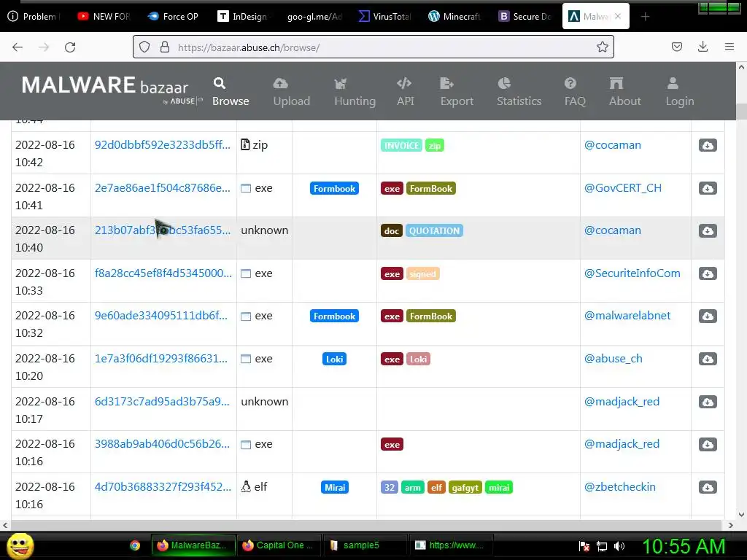The height and width of the screenshot is (560, 747).
Task: Open the API navigation item
Action: tap(405, 92)
